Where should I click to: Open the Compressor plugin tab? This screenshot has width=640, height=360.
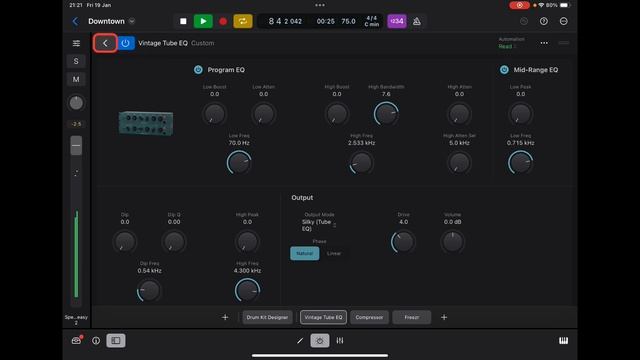coord(369,317)
